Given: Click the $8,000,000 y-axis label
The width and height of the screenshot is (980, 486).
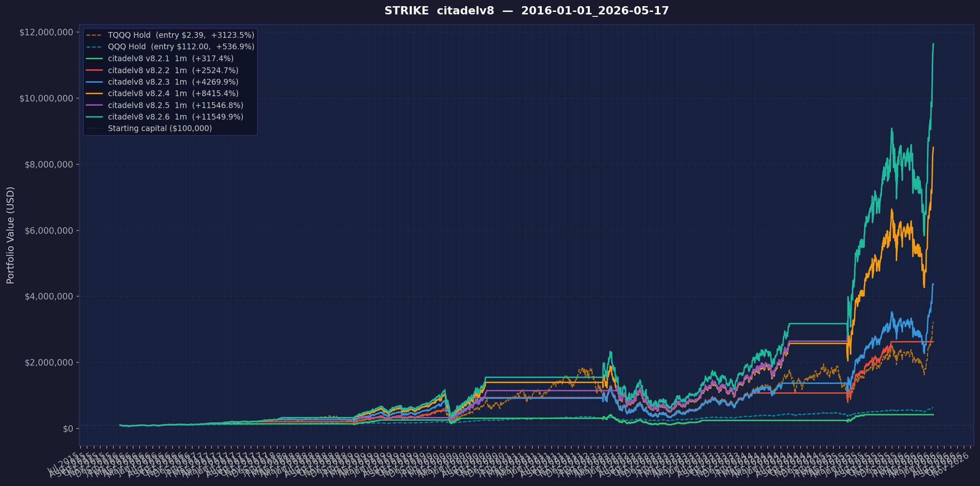Looking at the screenshot, I should (x=49, y=164).
